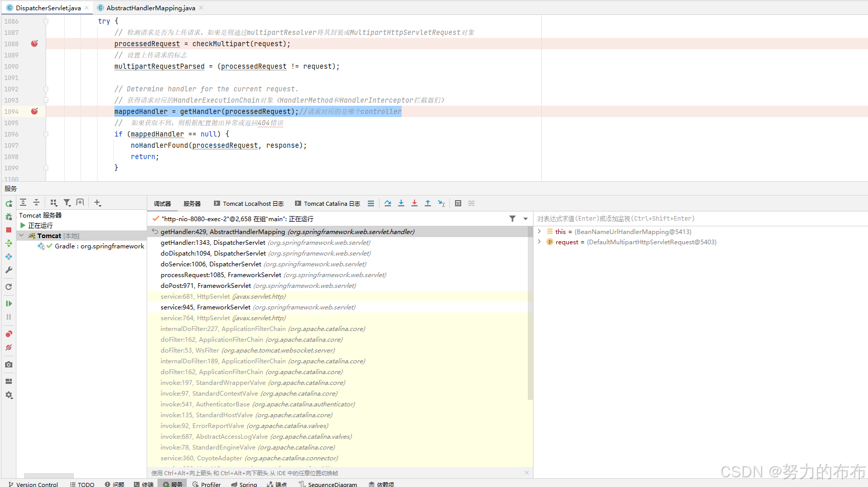Open Spring tool window
This screenshot has height=487, width=868.
click(x=244, y=483)
